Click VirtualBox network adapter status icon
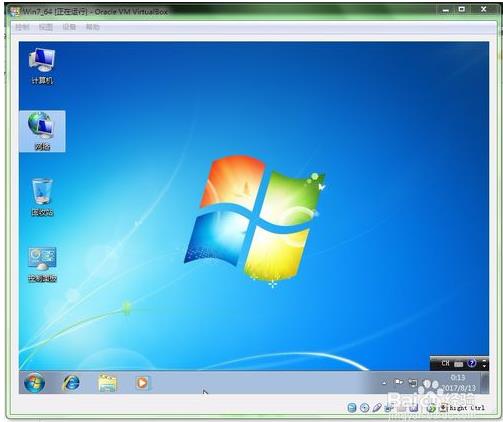Image resolution: width=503 pixels, height=422 pixels. [x=388, y=408]
